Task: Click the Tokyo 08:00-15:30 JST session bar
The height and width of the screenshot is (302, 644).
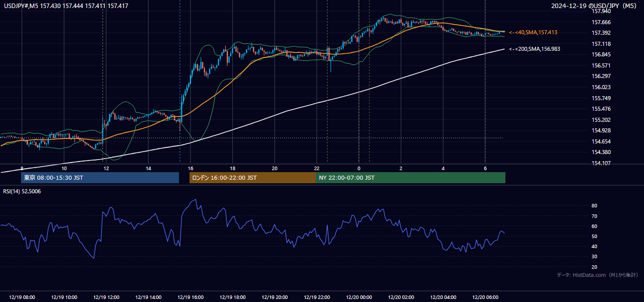Action: [100, 178]
